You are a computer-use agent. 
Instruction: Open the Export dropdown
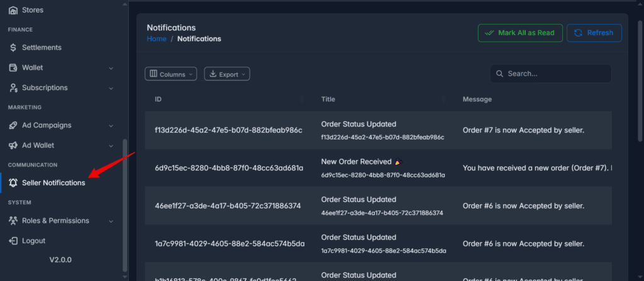click(227, 74)
